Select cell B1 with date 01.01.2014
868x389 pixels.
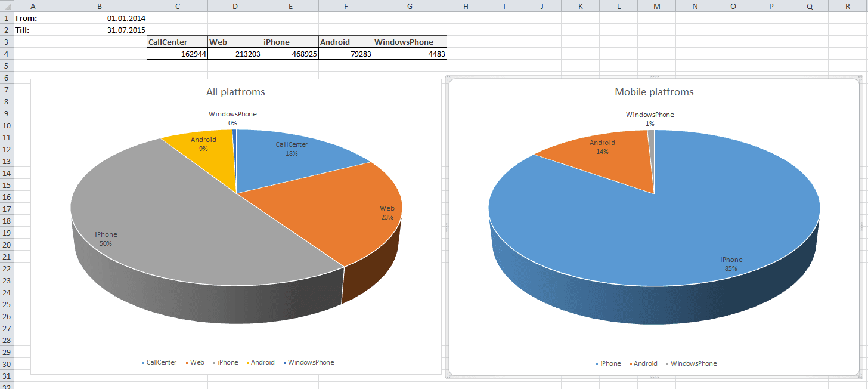[100, 18]
